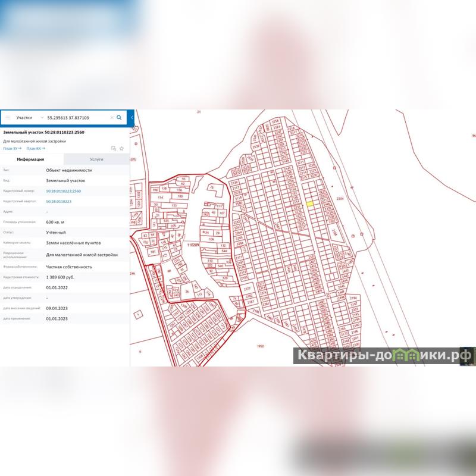Click the parcel labeled 2204 on map

340,198
